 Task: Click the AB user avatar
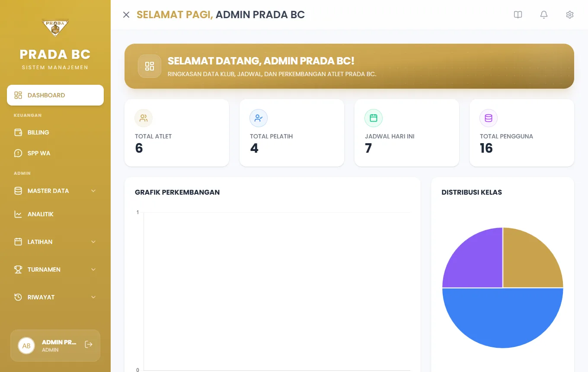26,346
